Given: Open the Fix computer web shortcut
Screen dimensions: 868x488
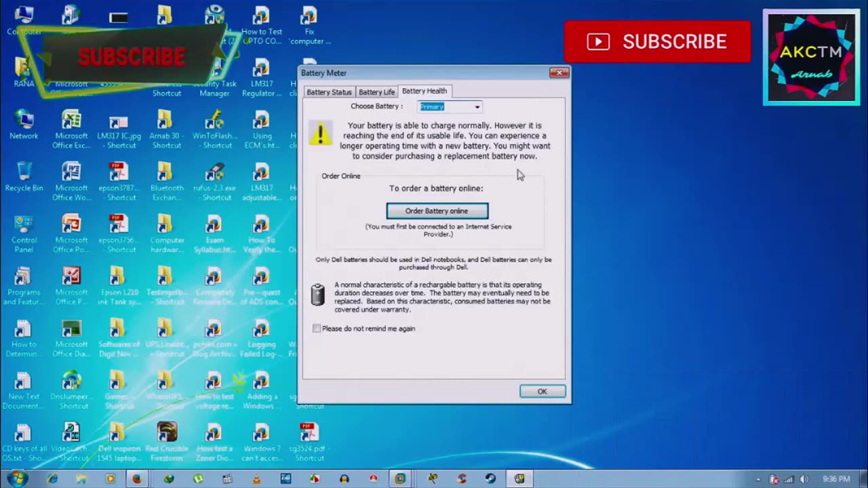Looking at the screenshot, I should (309, 25).
